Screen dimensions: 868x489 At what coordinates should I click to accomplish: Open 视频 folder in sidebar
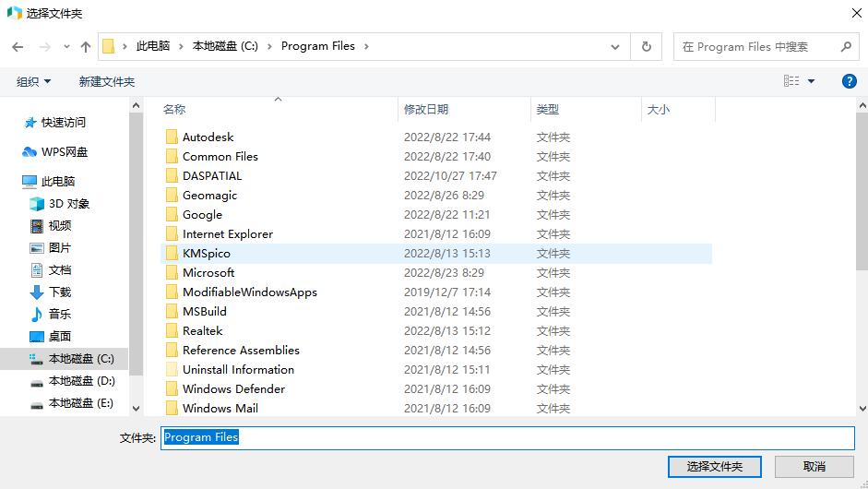(51, 225)
